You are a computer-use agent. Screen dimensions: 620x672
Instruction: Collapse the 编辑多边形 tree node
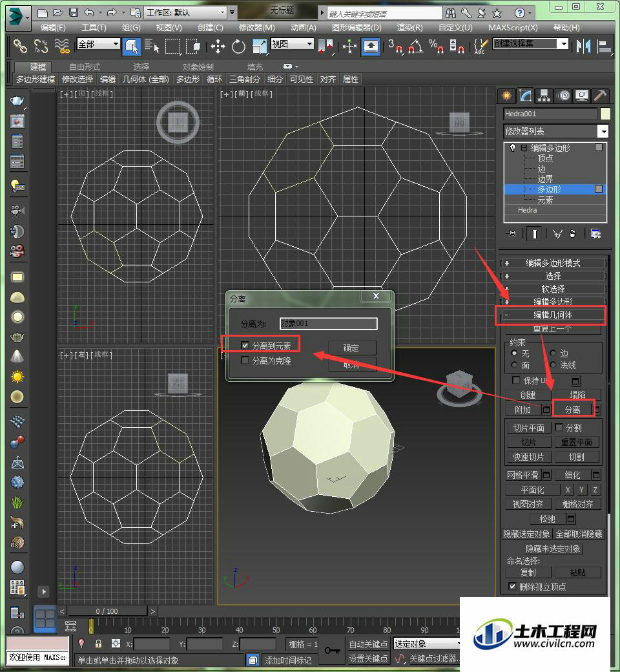tap(524, 148)
